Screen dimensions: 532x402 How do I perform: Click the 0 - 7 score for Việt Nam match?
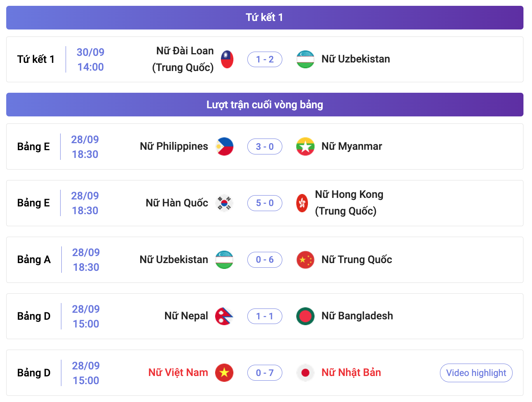(x=265, y=373)
